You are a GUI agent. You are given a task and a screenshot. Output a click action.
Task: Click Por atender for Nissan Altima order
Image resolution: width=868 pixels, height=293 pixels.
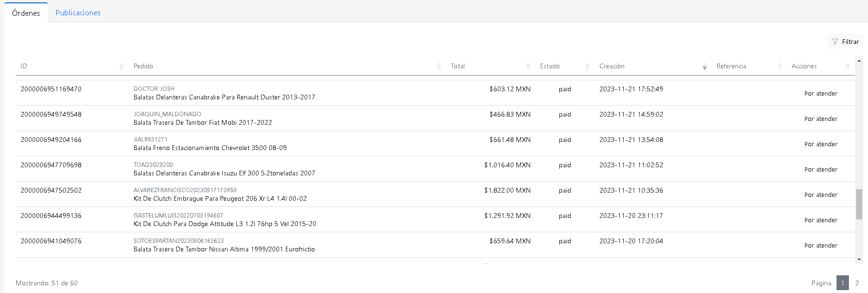tap(820, 246)
